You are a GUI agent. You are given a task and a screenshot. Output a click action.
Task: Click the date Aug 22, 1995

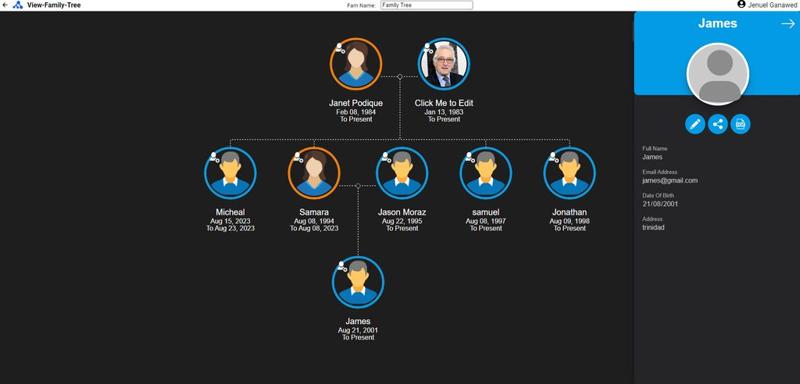click(402, 221)
